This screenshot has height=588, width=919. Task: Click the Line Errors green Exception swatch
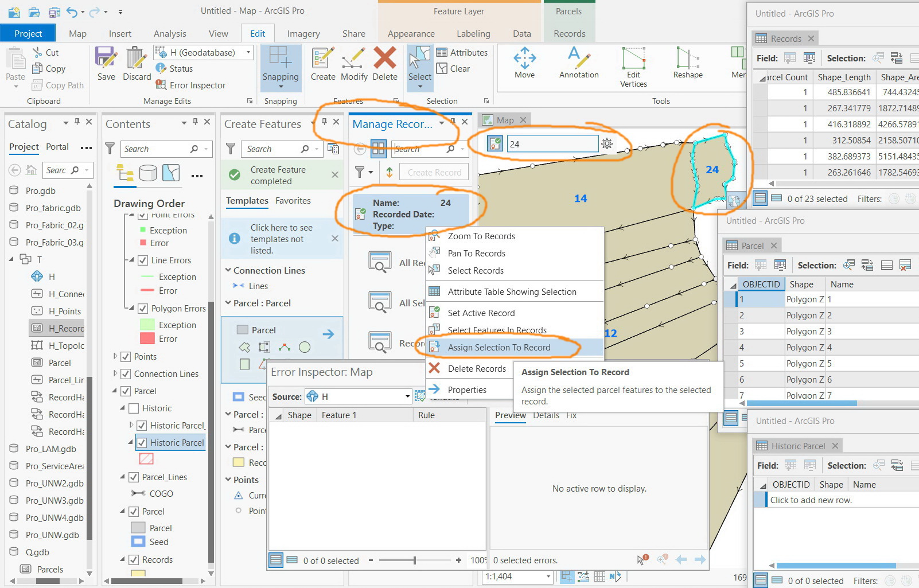tap(147, 277)
